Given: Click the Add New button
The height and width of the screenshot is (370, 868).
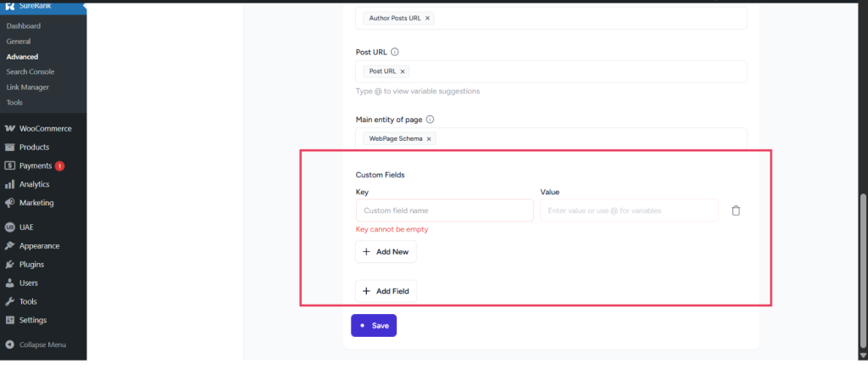Looking at the screenshot, I should click(x=386, y=251).
